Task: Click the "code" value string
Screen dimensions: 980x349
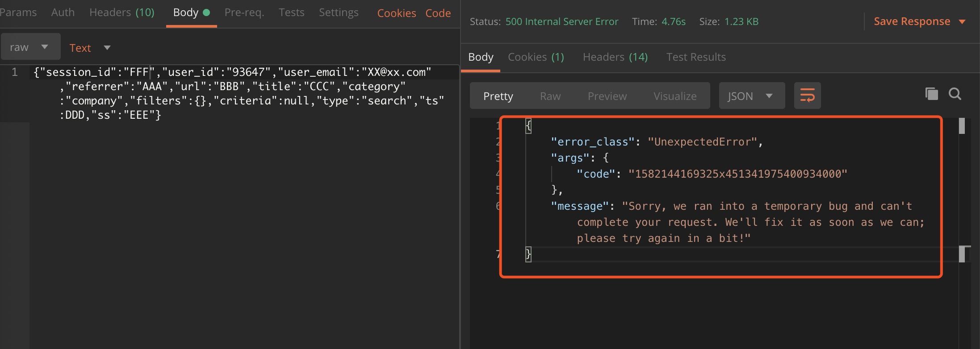Action: click(737, 174)
